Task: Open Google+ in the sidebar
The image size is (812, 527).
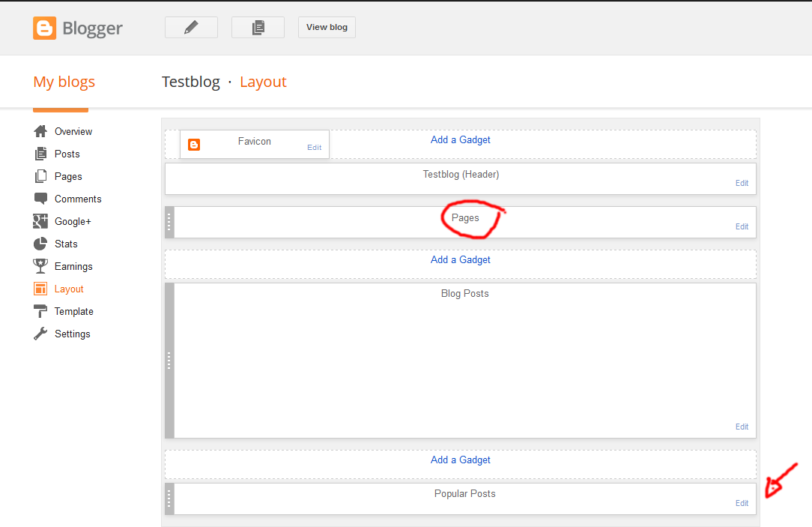Action: click(73, 221)
